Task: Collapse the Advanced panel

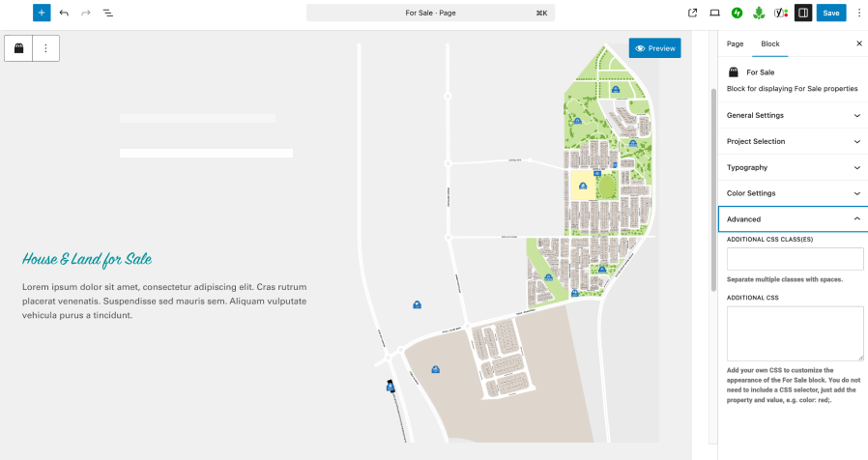Action: point(793,219)
